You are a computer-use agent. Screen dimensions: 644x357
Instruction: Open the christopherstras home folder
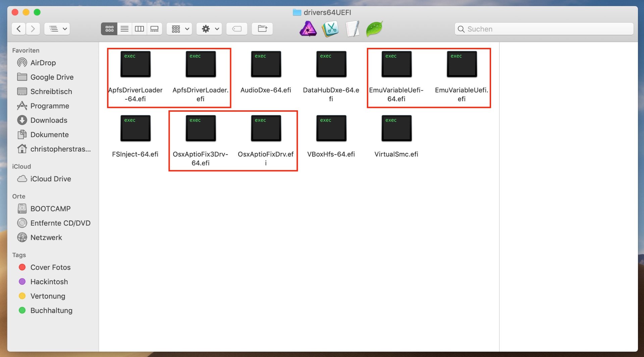54,149
